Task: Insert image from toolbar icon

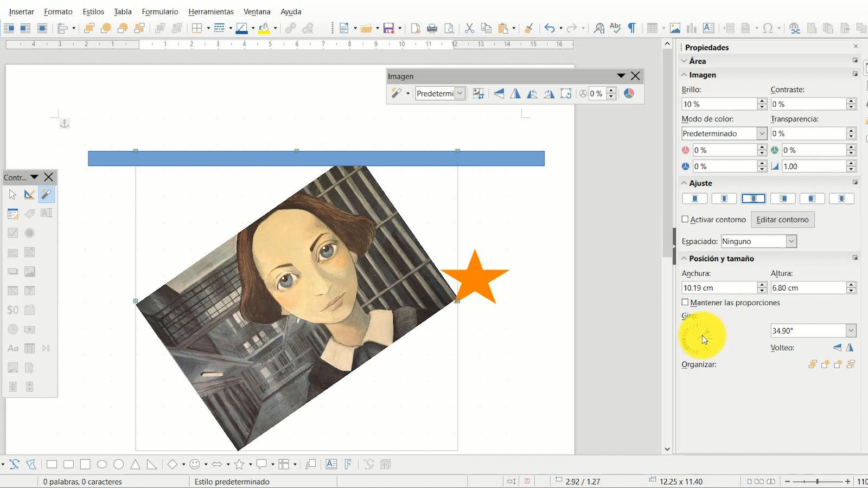Action: 675,28
